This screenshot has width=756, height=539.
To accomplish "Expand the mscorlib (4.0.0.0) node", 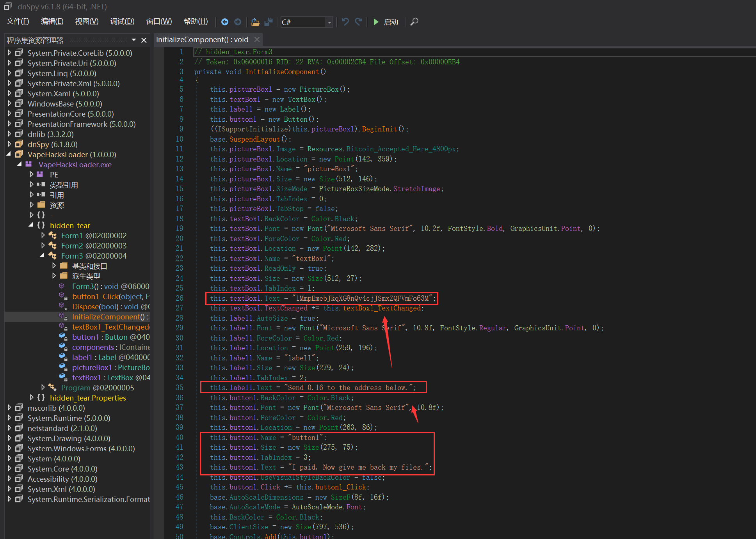I will [x=10, y=408].
